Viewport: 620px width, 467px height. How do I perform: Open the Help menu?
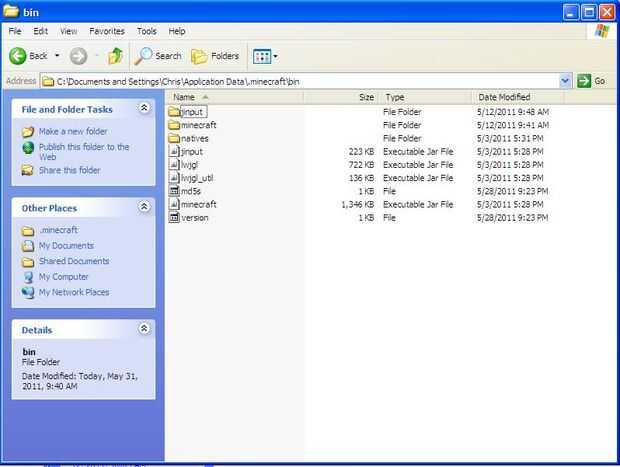177,31
